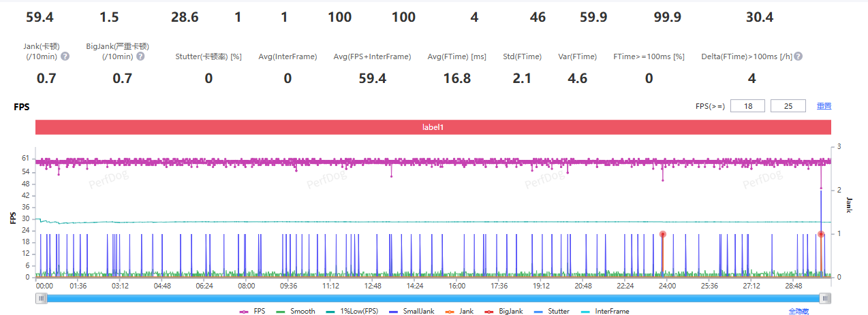Click the 全隐藏 hide-all link
Image resolution: width=868 pixels, height=315 pixels.
tap(799, 311)
